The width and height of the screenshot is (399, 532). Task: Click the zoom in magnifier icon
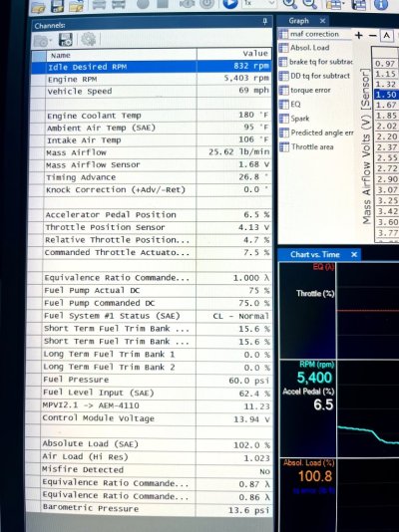pos(289,3)
